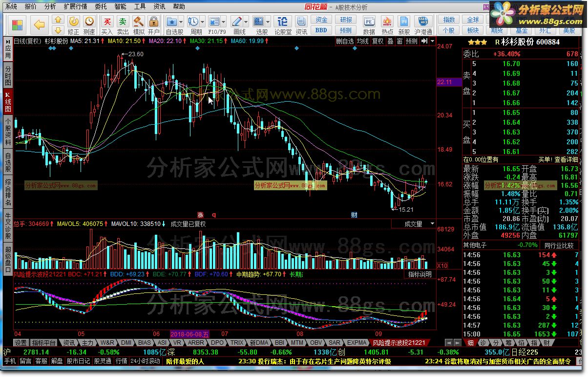Screen dimensions: 588x377
Task: Switch to the K线图 sidebar view
Action: click(8, 102)
